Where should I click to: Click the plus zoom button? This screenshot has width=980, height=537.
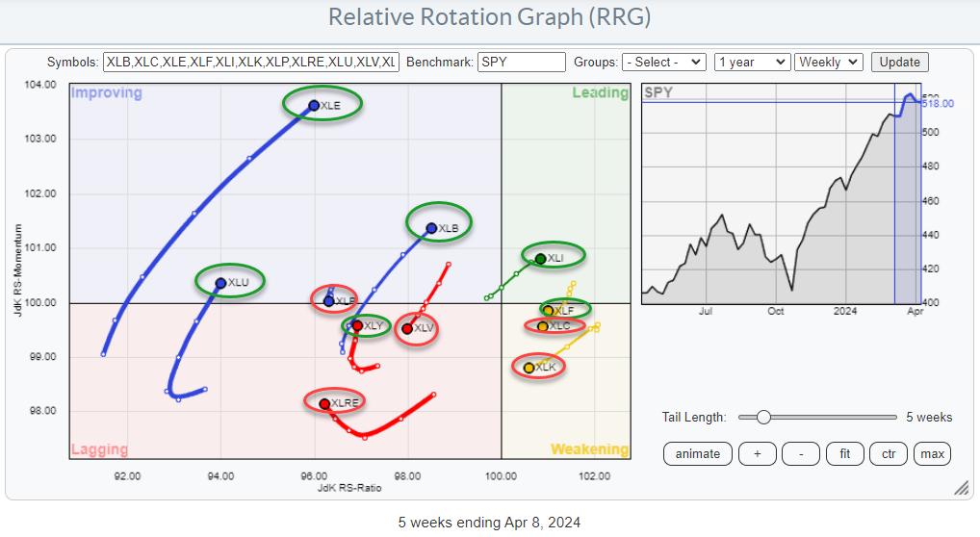tap(757, 453)
